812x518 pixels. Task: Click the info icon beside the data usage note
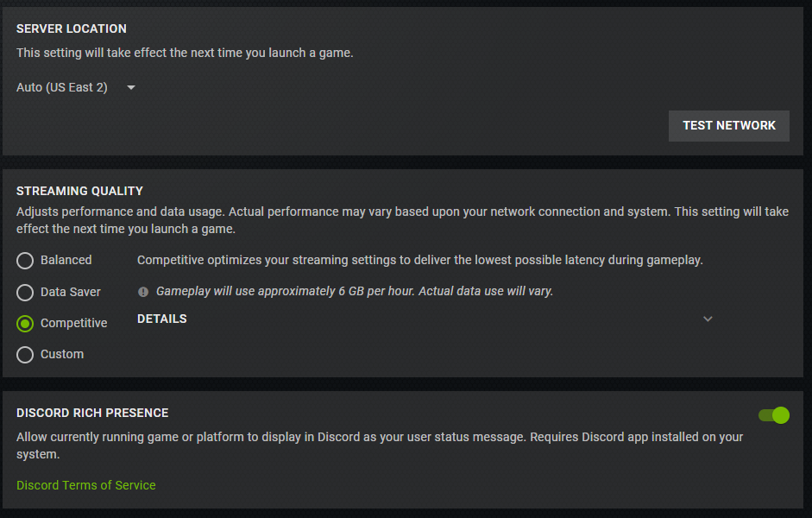(x=143, y=292)
